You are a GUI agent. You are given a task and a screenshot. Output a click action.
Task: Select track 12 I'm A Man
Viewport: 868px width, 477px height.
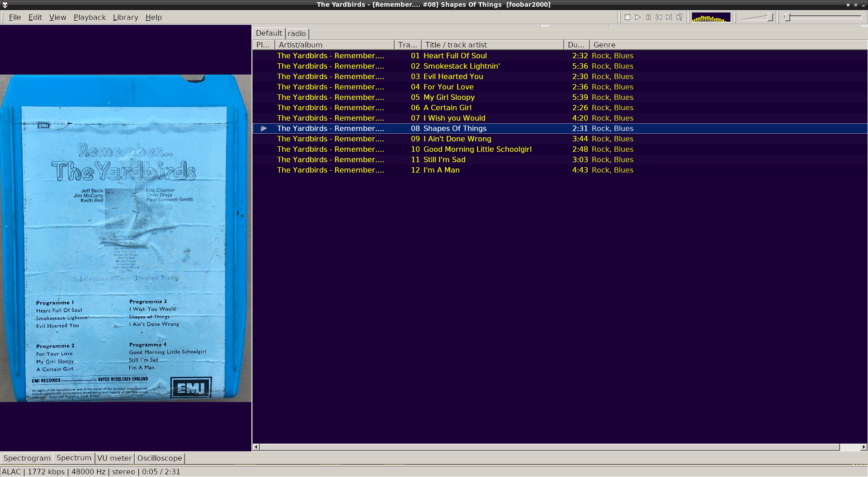[x=560, y=170]
